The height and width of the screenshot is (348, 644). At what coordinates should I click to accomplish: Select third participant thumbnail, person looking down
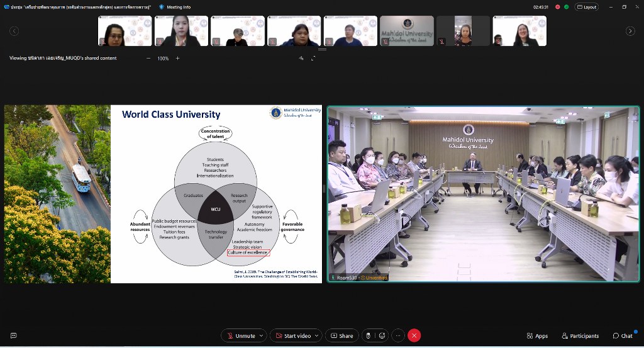coord(238,31)
